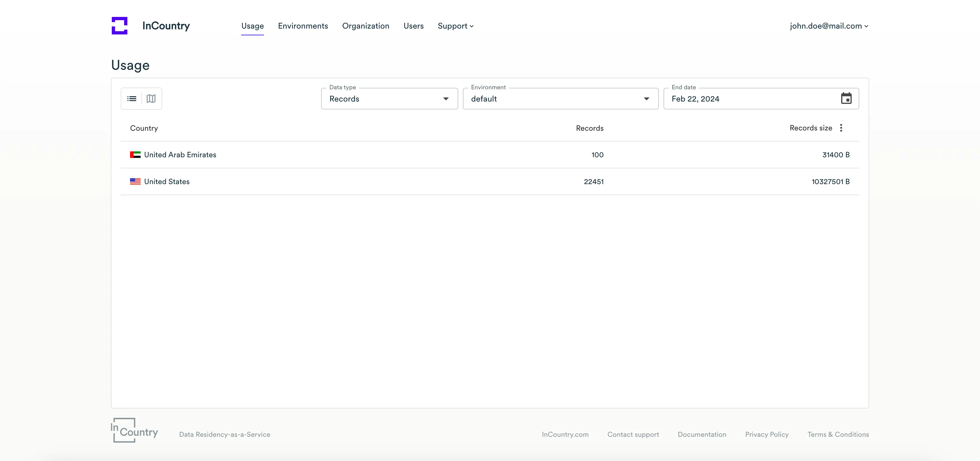Switch to map view icon
This screenshot has height=461, width=980.
point(151,99)
